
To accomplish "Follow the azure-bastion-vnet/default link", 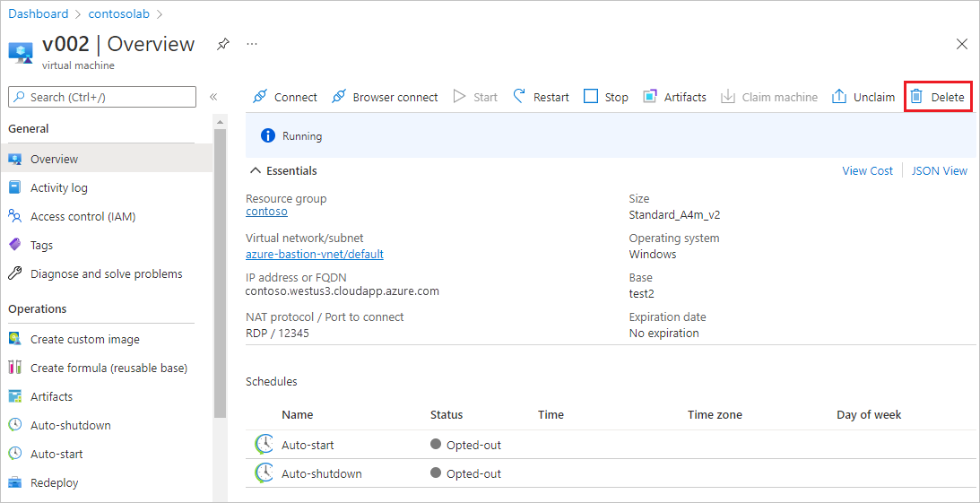I will pos(314,255).
